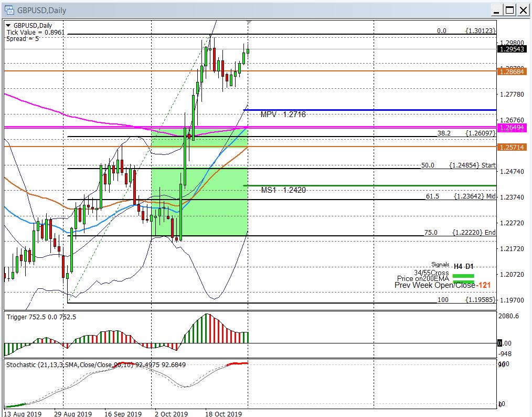The image size is (532, 417).
Task: Click the gray chart shift triangle marker
Action: tap(249, 23)
